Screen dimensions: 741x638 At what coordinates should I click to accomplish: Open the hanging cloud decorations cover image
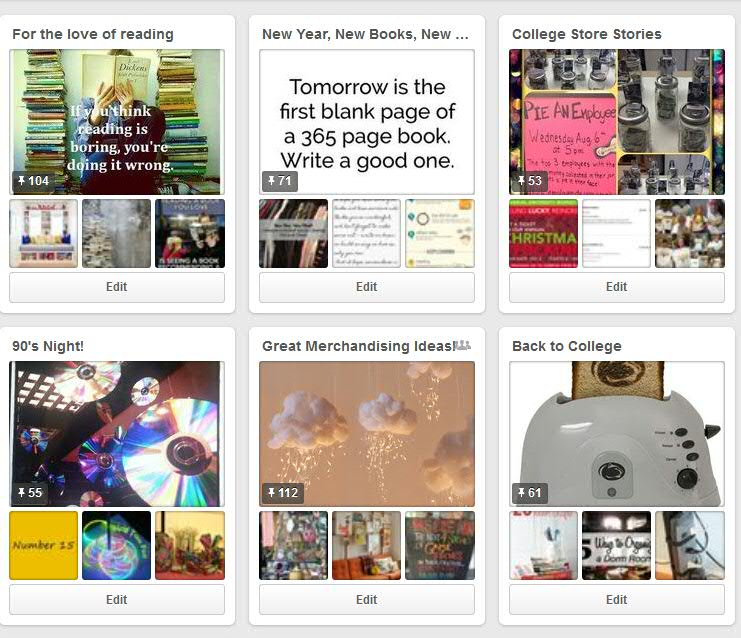367,434
